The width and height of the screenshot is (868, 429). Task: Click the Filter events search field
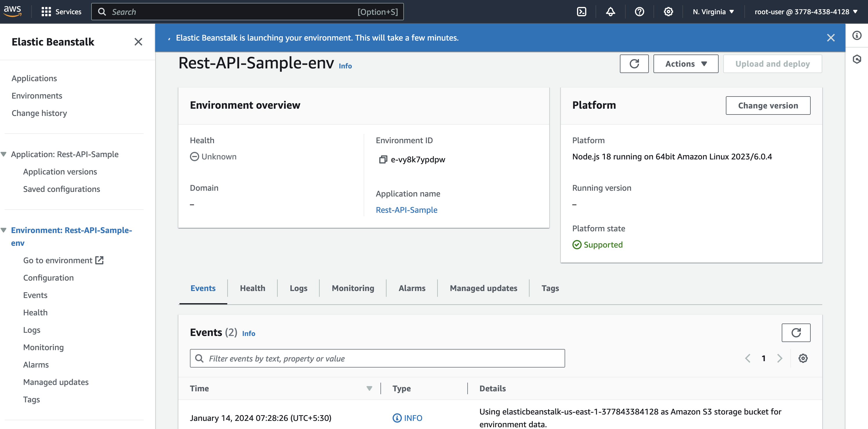coord(377,358)
